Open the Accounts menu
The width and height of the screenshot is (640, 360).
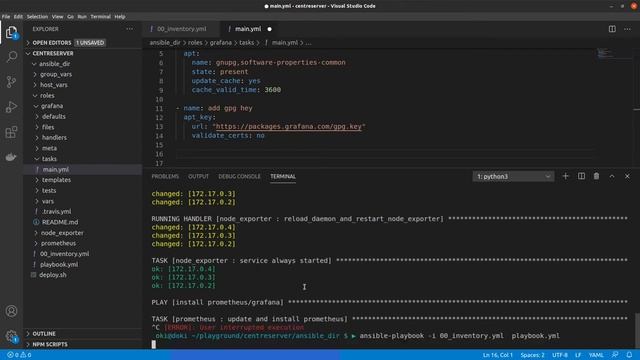coord(11,311)
